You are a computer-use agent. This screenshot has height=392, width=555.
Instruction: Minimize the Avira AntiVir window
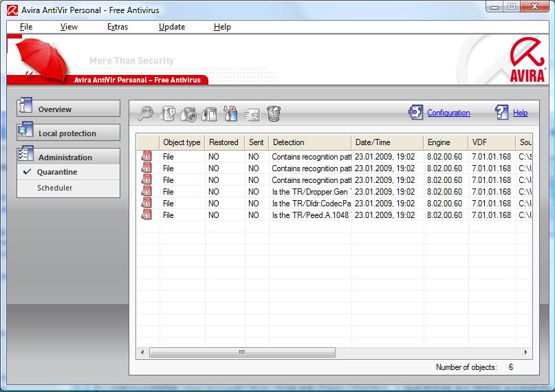pyautogui.click(x=495, y=7)
